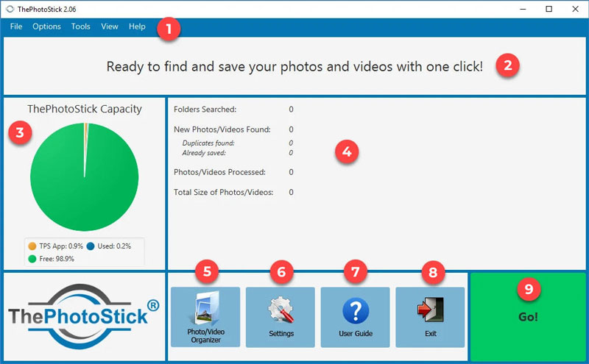The image size is (589, 364).
Task: Click 'Total Size of Photos/Videos:' label
Action: tap(223, 192)
